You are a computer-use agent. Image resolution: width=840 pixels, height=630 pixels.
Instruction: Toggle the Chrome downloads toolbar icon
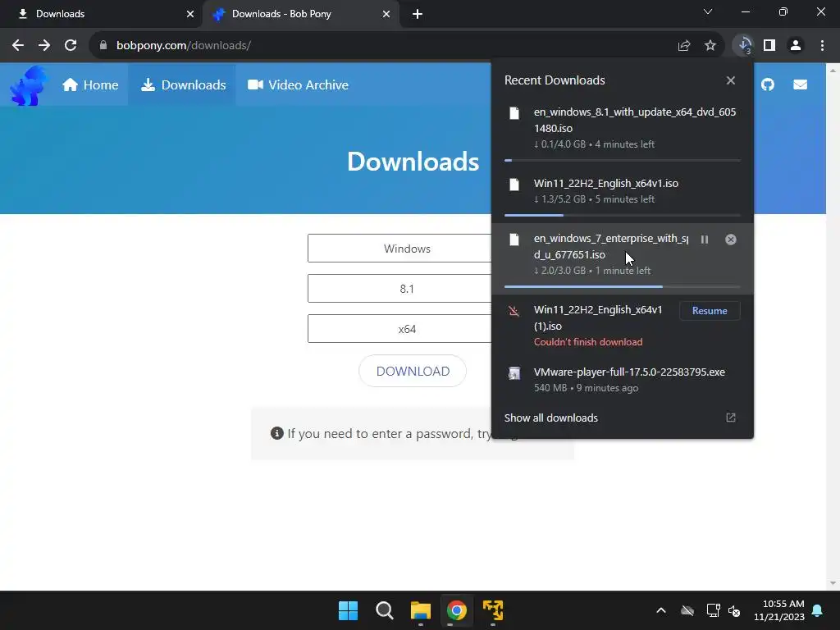pyautogui.click(x=744, y=46)
